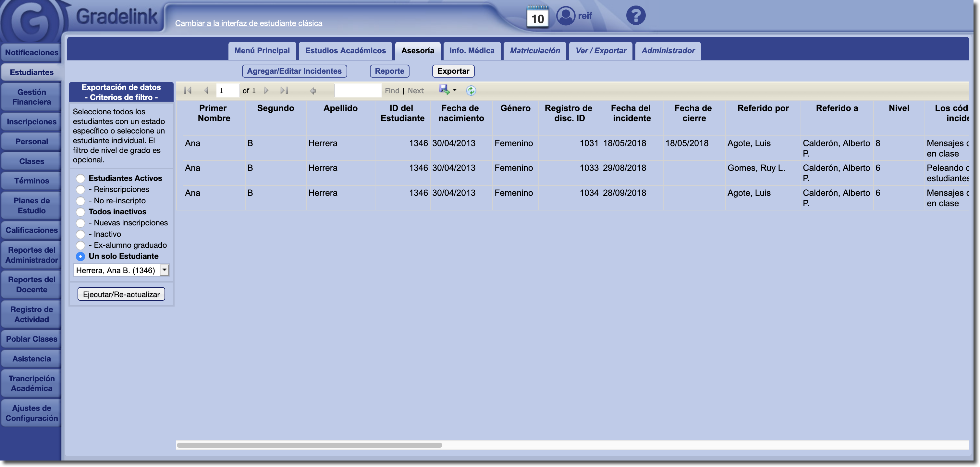Open the calendar icon showing 10

[x=537, y=17]
